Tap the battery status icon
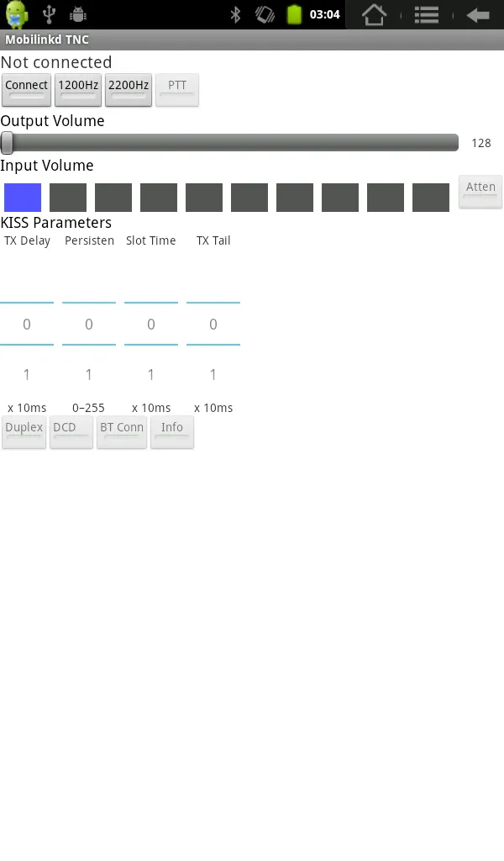 click(x=295, y=15)
